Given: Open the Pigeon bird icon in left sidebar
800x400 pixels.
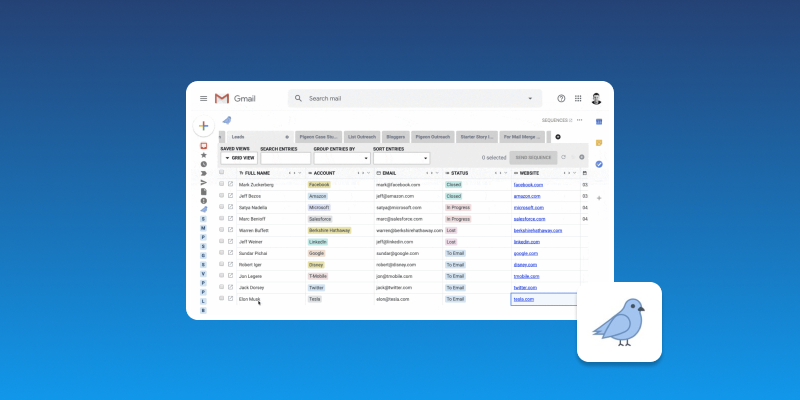Looking at the screenshot, I should tap(204, 210).
